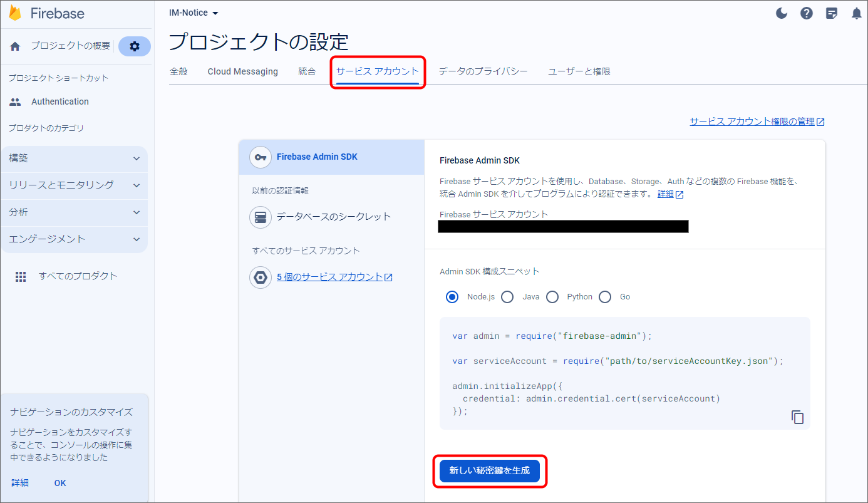
Task: Click the project settings gear icon
Action: point(134,46)
